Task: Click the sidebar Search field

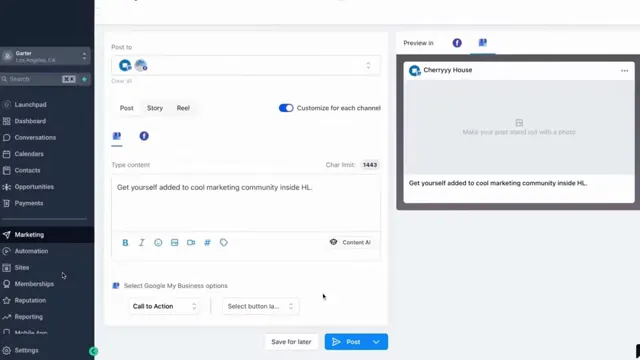Action: tap(38, 79)
